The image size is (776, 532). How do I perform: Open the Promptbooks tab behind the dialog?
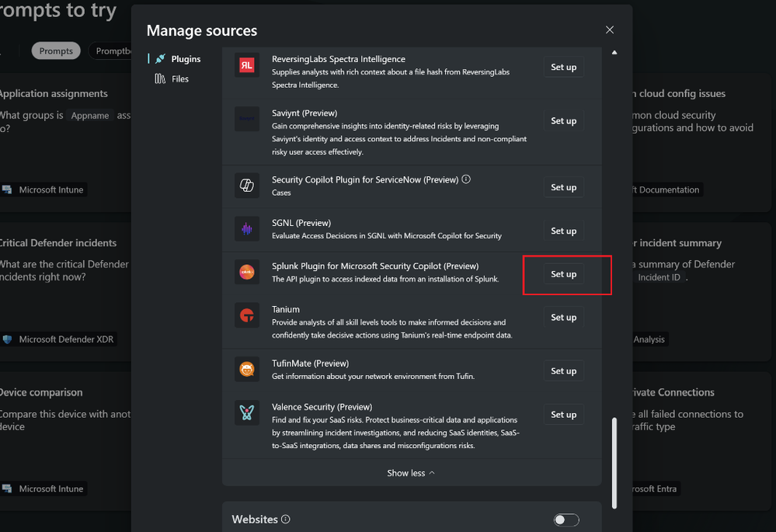tap(110, 51)
